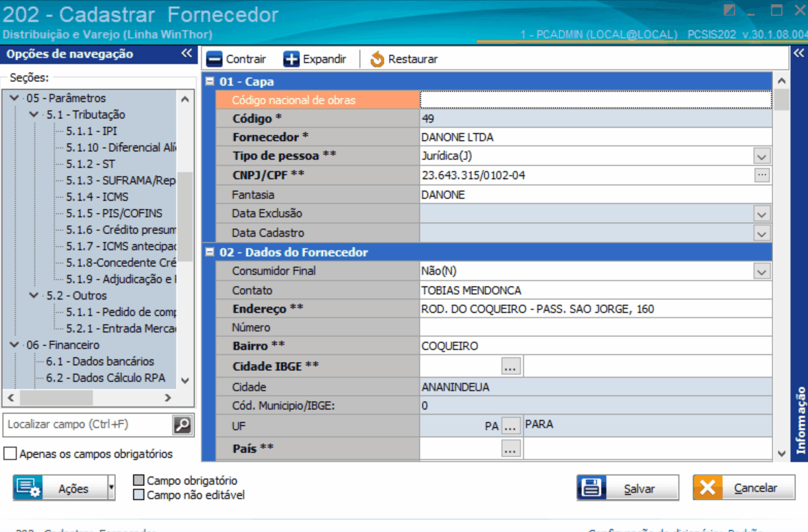Click the Cód. Município/IBGE value 0
The width and height of the screenshot is (808, 532).
(425, 406)
